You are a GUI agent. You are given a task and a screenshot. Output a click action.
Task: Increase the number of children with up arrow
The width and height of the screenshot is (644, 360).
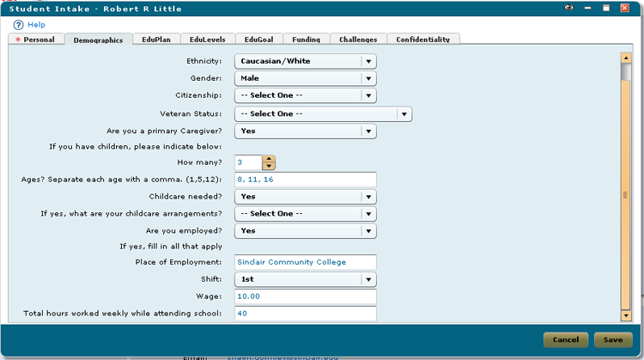click(269, 158)
